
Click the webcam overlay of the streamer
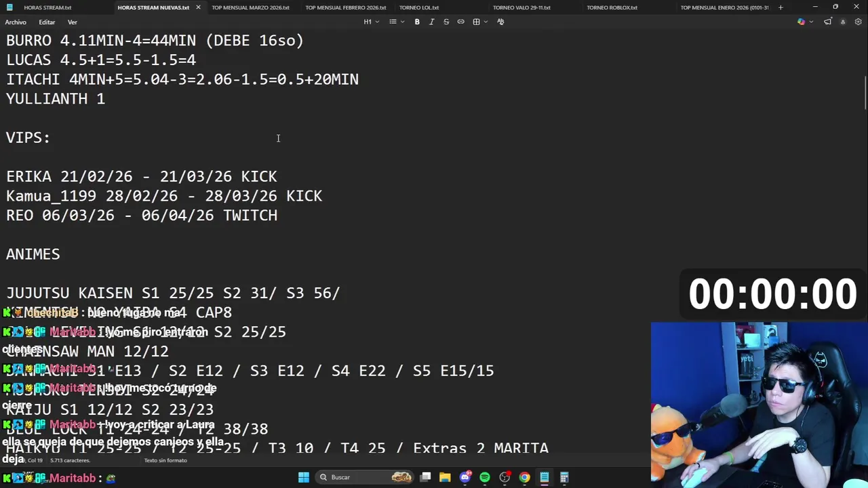pos(759,404)
